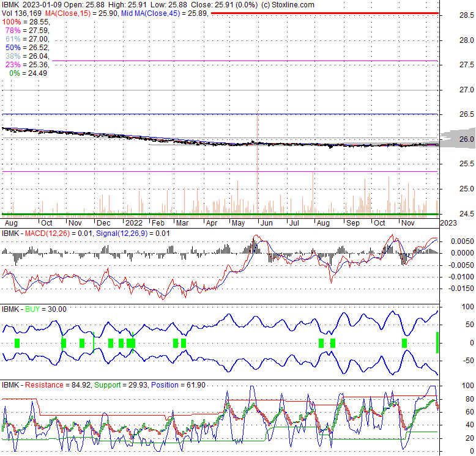
Task: Click the 'High: 25.91' value in header
Action: click(x=127, y=5)
